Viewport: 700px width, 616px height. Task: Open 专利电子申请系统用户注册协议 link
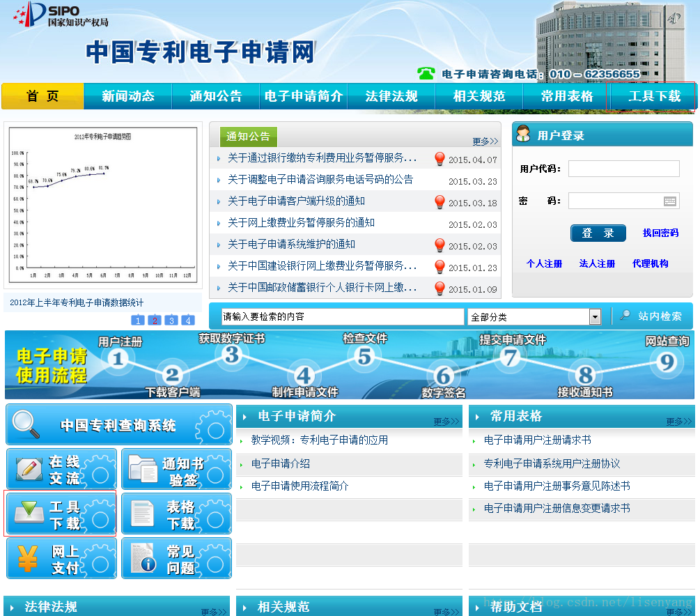point(552,463)
